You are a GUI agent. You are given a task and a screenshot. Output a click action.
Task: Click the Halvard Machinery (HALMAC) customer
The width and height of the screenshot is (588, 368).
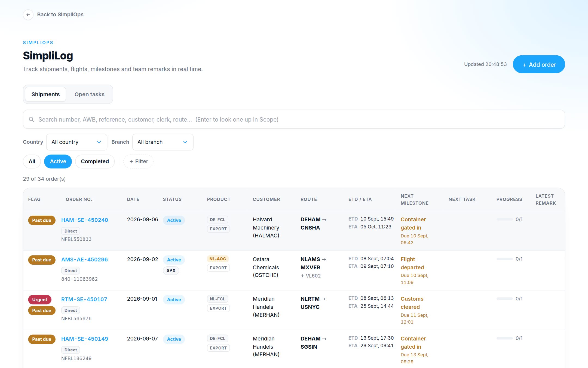(x=266, y=227)
